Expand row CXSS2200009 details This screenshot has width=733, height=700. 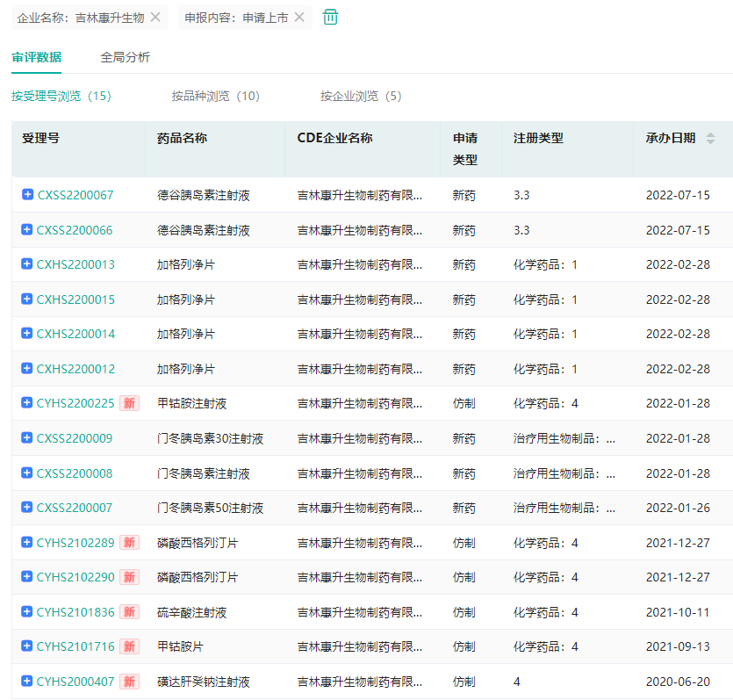tap(27, 438)
